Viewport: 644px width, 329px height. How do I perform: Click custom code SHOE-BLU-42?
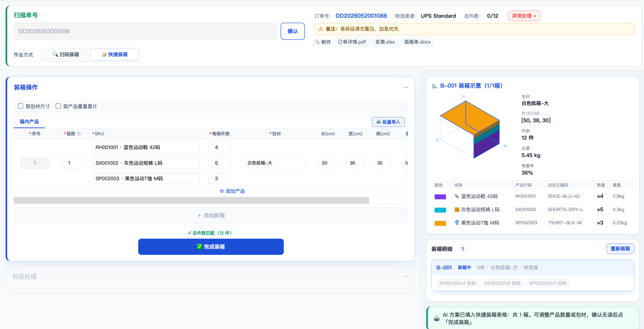[x=563, y=196]
